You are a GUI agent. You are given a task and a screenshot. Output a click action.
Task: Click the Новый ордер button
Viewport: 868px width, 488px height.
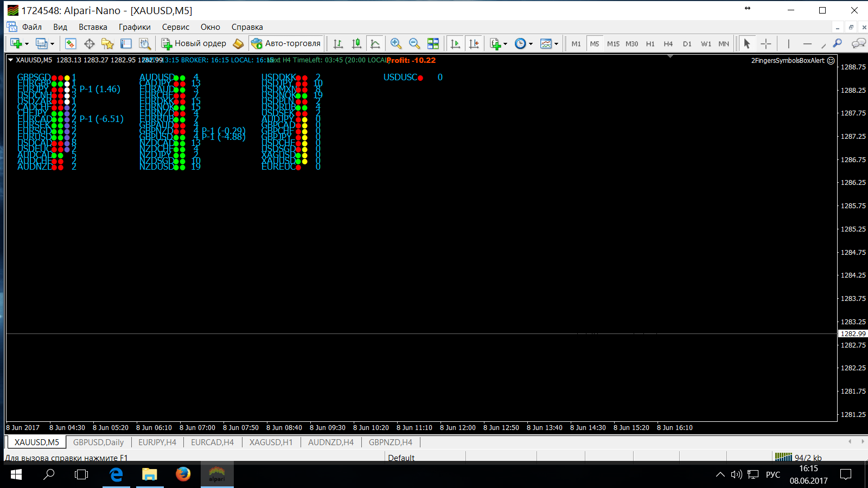click(194, 43)
